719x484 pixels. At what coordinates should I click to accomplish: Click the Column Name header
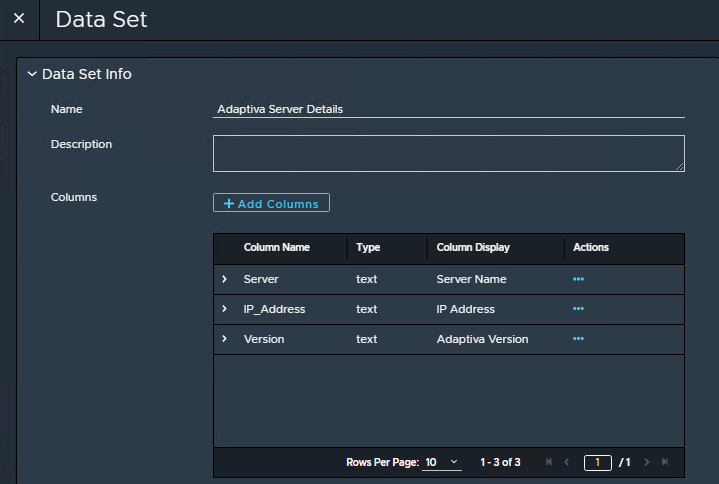click(277, 248)
